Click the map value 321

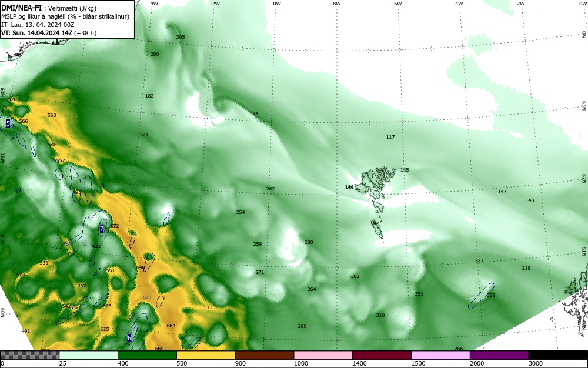point(144,135)
